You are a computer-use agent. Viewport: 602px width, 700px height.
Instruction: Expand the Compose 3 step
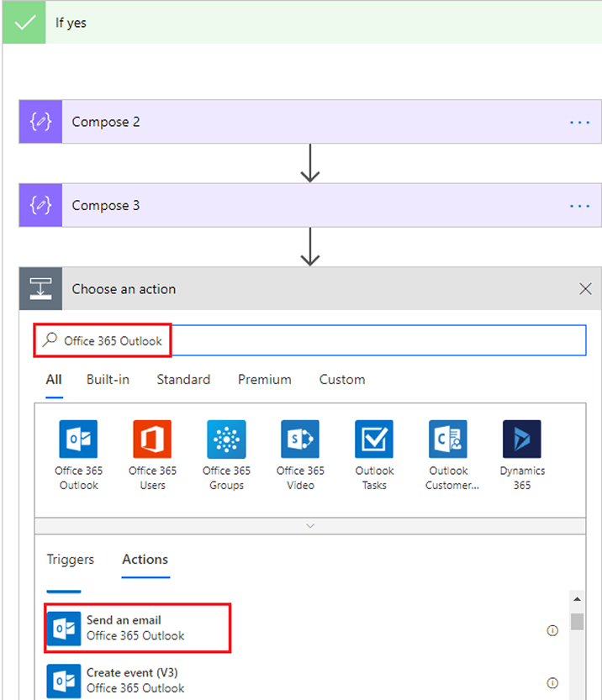pos(310,205)
